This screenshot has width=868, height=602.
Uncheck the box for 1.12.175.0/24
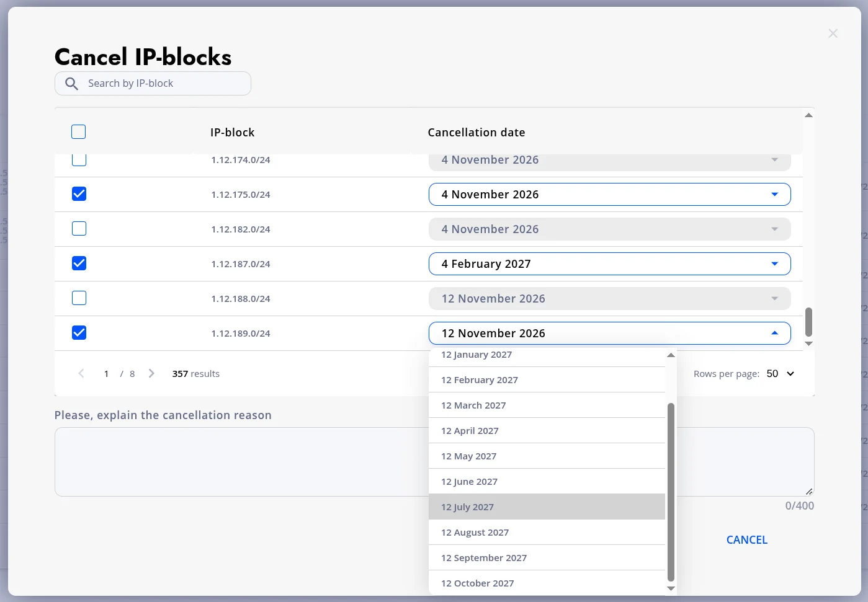click(79, 194)
